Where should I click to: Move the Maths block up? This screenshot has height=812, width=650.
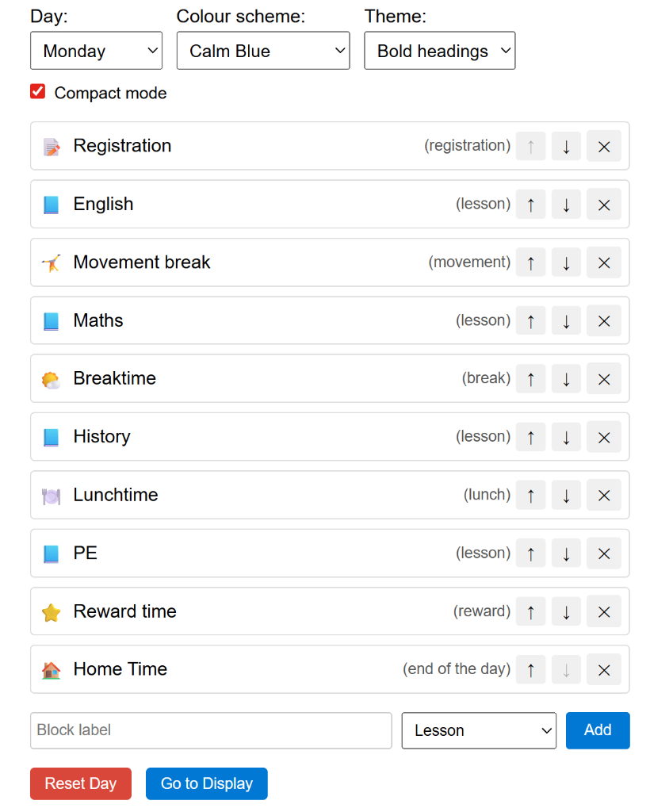(530, 320)
